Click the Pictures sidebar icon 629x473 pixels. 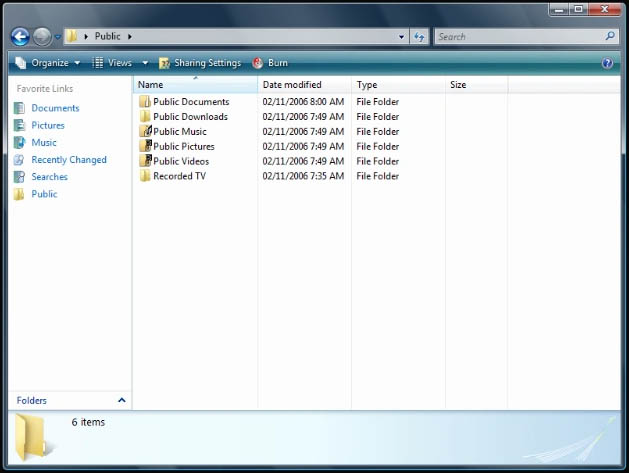[19, 125]
